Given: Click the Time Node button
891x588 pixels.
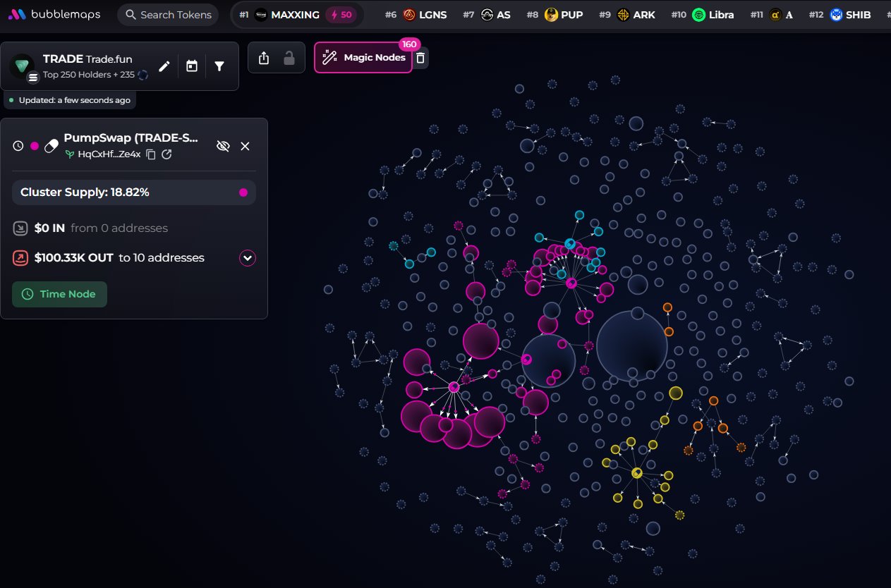Looking at the screenshot, I should [59, 294].
